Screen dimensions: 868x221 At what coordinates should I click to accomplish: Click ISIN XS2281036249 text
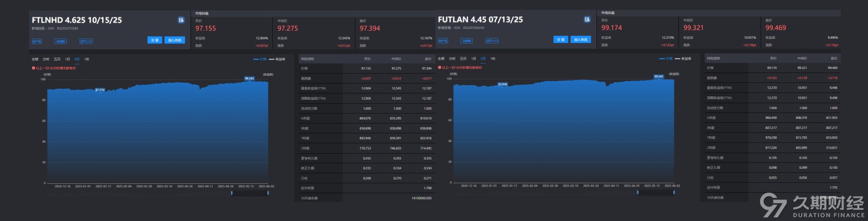pyautogui.click(x=474, y=28)
